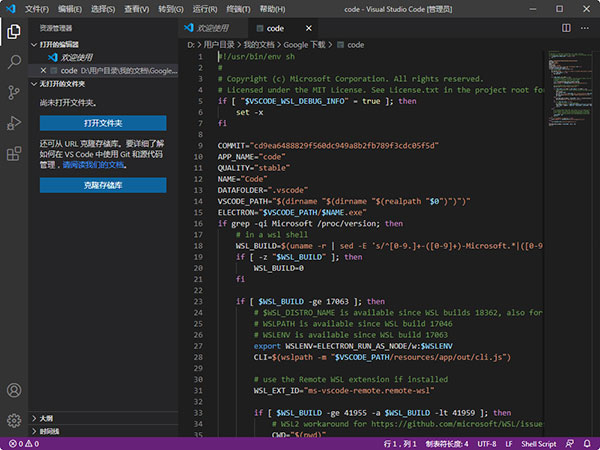Open the Search view in activity bar

coord(14,62)
